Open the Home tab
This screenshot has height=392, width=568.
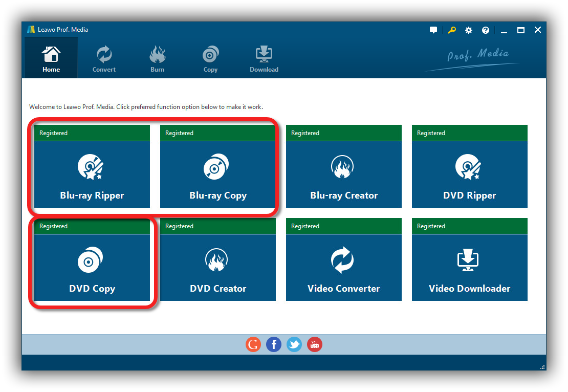click(51, 58)
